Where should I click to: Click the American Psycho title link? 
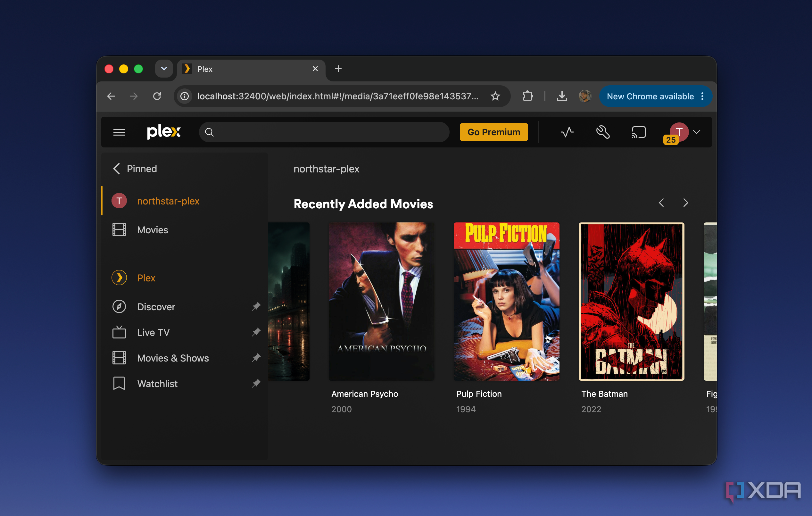tap(365, 394)
